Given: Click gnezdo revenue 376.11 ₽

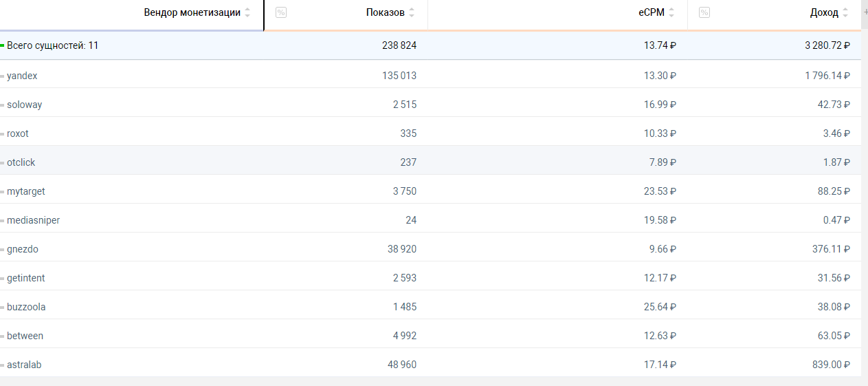Looking at the screenshot, I should click(x=831, y=249).
